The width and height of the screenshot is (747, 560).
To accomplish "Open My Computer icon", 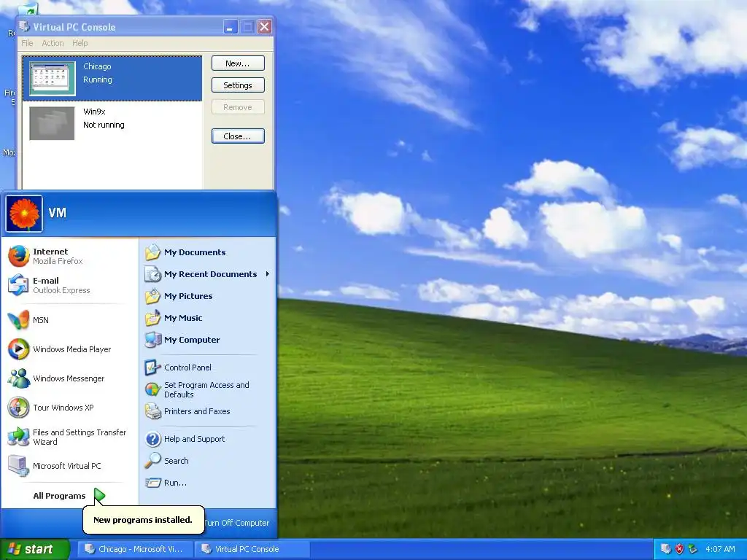I will (153, 340).
